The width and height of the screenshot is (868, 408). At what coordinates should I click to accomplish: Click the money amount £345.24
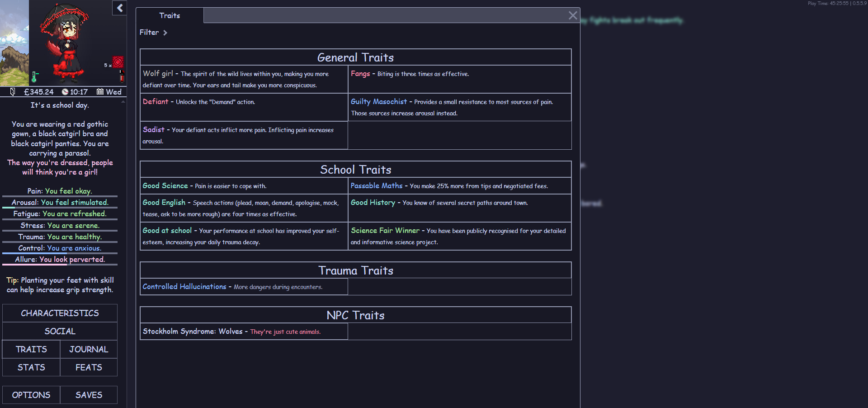pyautogui.click(x=38, y=92)
